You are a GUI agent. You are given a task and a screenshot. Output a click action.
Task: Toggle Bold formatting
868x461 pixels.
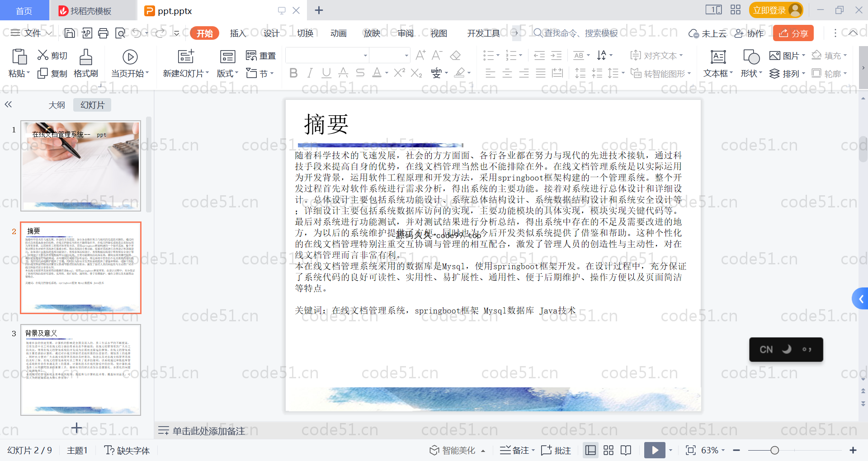pos(293,73)
